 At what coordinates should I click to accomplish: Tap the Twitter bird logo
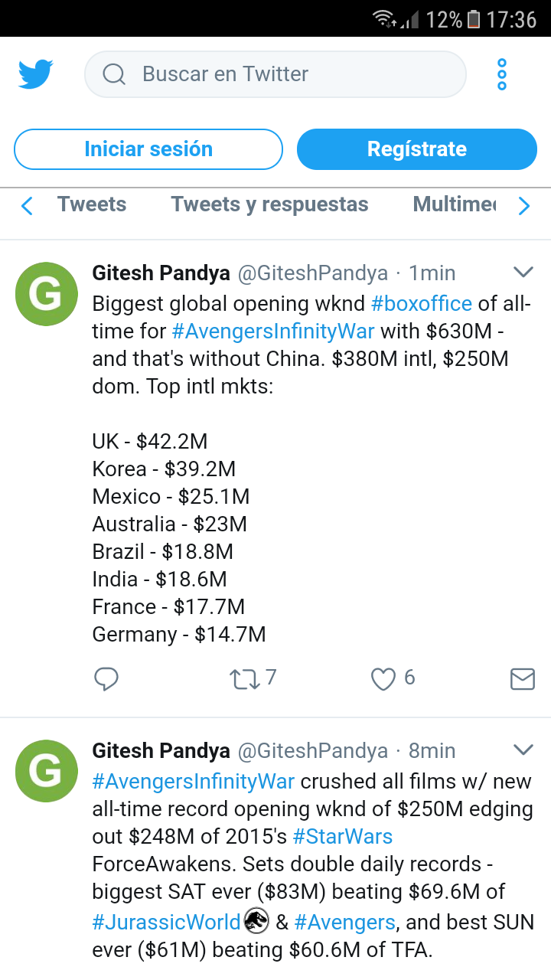point(36,74)
